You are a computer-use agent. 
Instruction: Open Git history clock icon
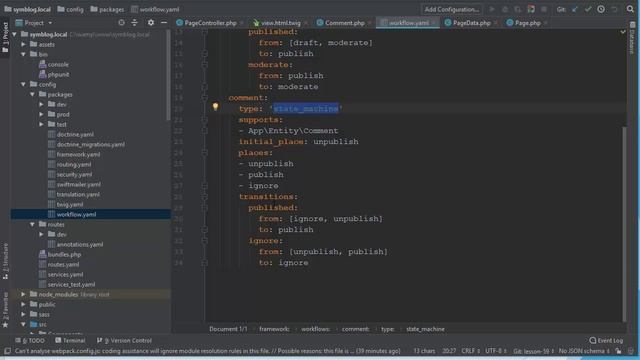pos(601,9)
